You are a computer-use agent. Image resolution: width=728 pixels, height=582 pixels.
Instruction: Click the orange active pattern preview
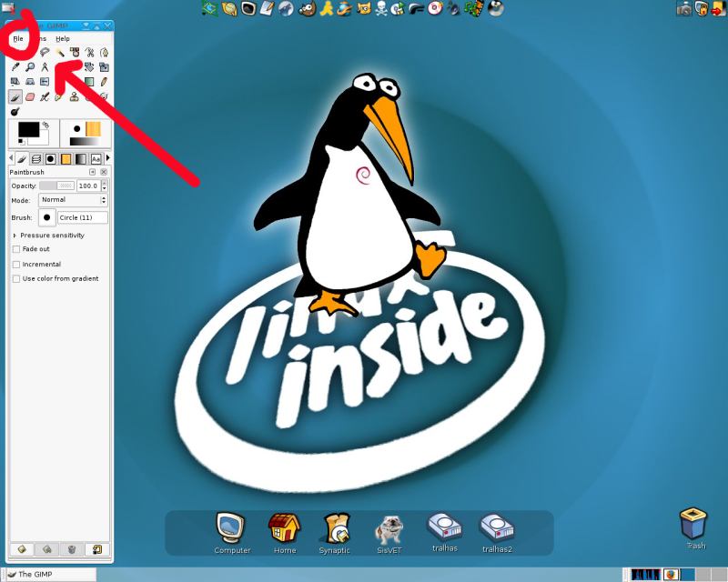[94, 129]
